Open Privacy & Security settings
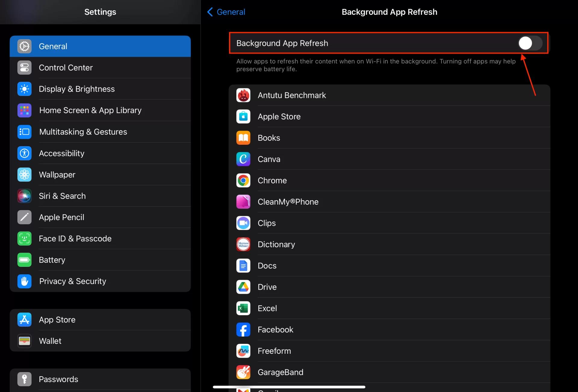 100,282
